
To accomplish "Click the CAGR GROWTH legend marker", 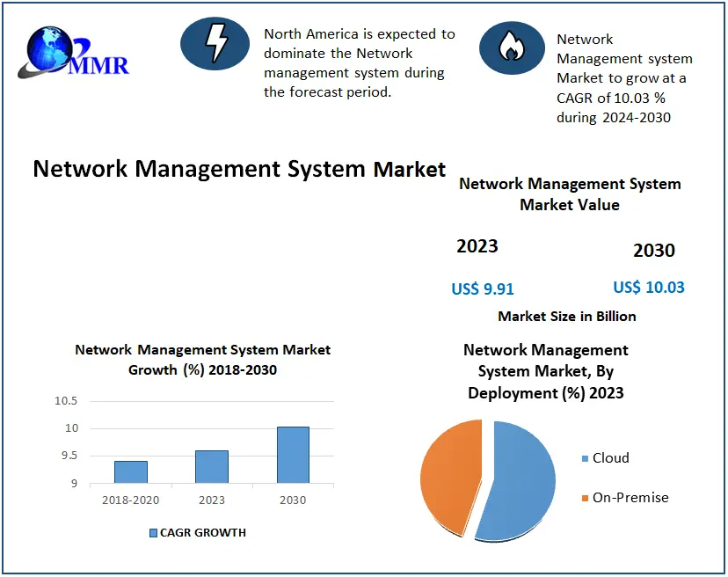I will pos(153,533).
